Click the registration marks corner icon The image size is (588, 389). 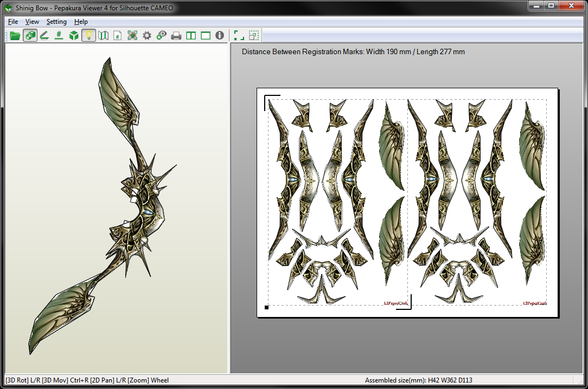[x=239, y=36]
